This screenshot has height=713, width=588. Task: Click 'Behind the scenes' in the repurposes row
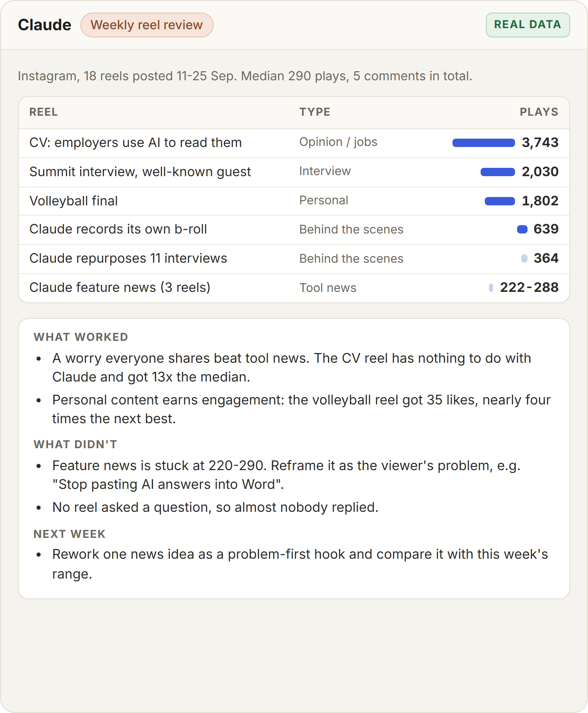pos(351,259)
